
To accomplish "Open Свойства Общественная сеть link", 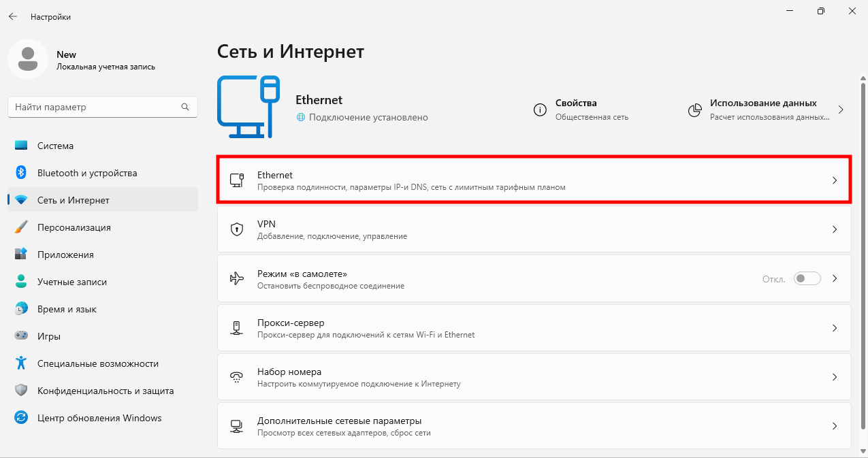I will (x=582, y=110).
